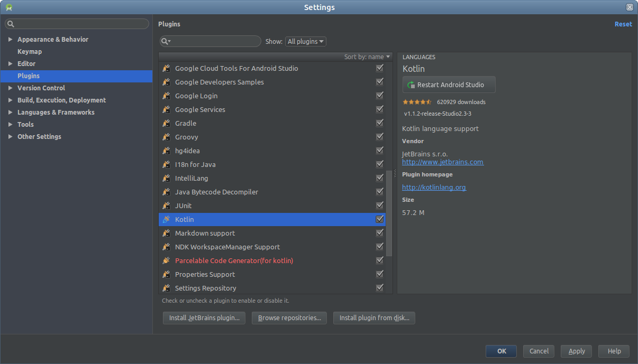The width and height of the screenshot is (638, 364).
Task: Click the magnifier icon in the plugins search box
Action: click(x=165, y=41)
